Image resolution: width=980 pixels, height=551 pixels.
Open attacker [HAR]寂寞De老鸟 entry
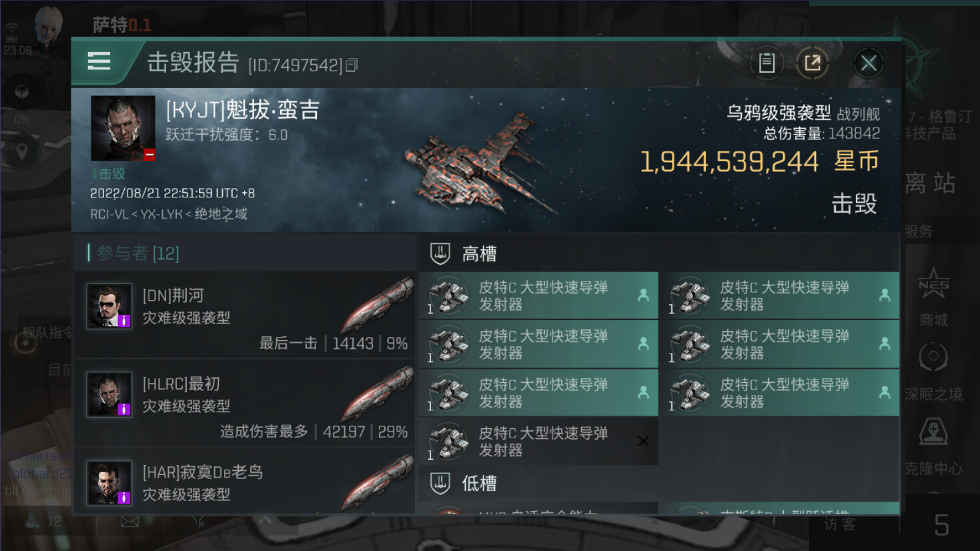pos(244,481)
